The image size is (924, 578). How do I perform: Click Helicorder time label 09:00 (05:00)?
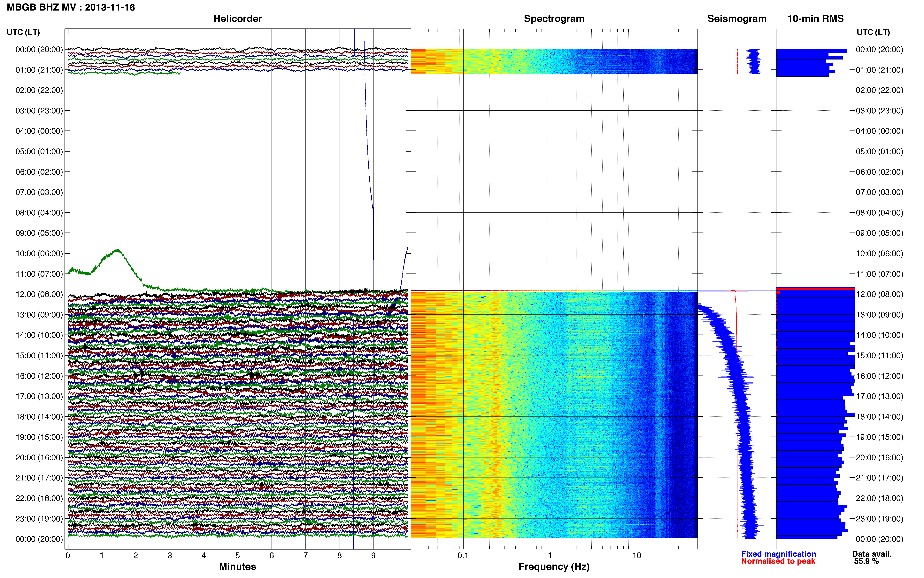(39, 233)
